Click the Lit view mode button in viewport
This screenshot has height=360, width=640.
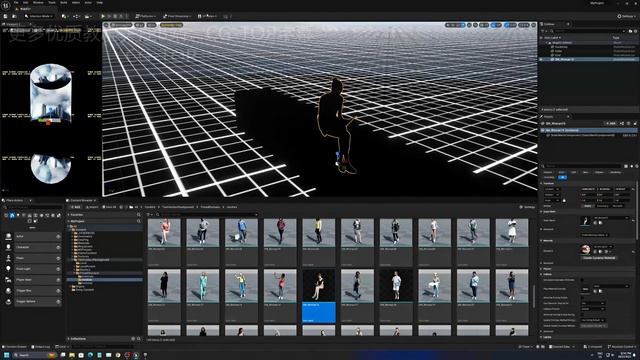[x=140, y=25]
